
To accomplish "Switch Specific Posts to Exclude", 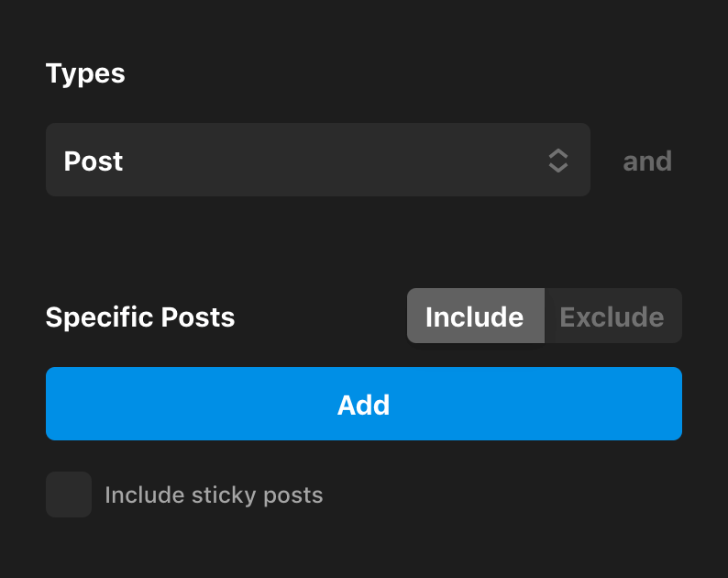I will pyautogui.click(x=612, y=317).
